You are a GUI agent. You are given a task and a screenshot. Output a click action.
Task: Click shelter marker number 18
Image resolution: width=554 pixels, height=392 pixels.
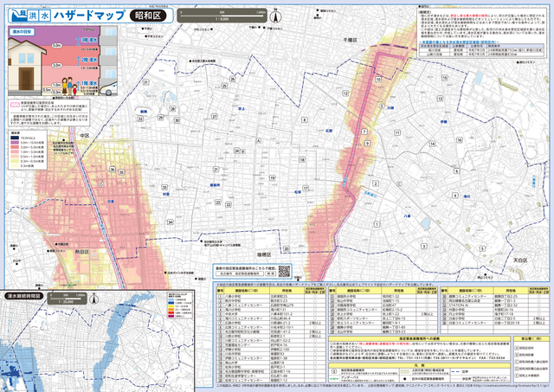302,159
